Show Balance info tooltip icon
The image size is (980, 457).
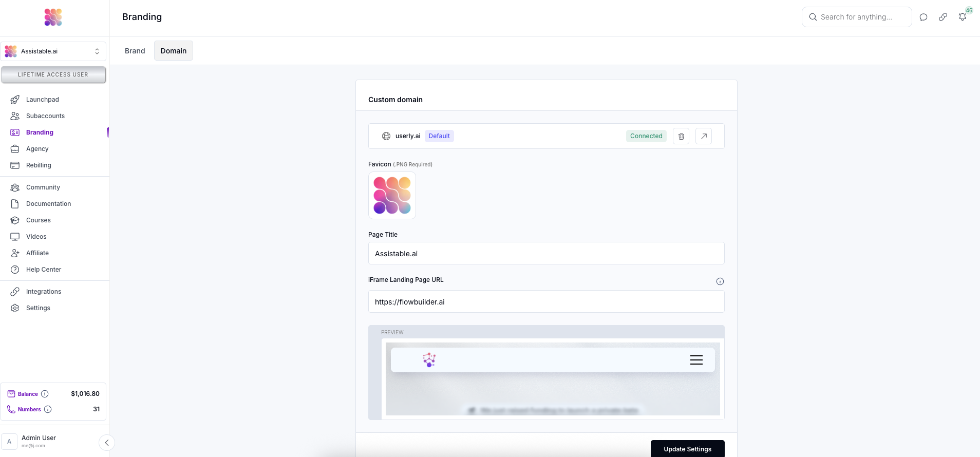pyautogui.click(x=45, y=394)
